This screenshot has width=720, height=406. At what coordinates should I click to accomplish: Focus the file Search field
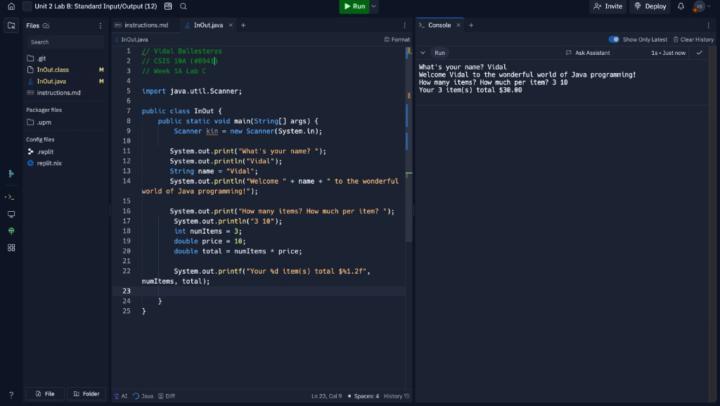65,42
